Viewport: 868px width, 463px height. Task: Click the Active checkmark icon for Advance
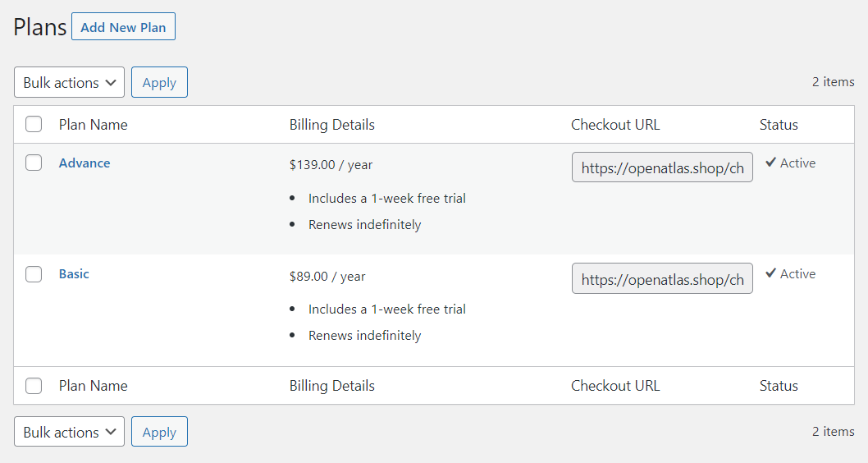point(770,163)
